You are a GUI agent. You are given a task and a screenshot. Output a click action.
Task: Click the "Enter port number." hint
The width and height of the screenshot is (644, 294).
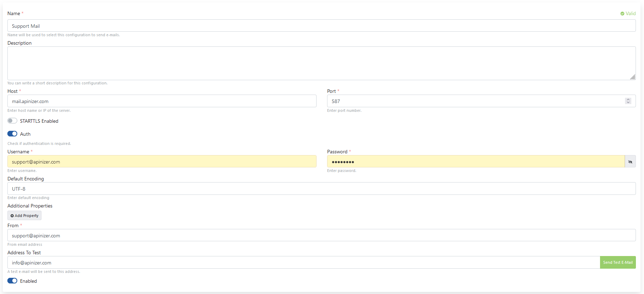click(x=344, y=110)
